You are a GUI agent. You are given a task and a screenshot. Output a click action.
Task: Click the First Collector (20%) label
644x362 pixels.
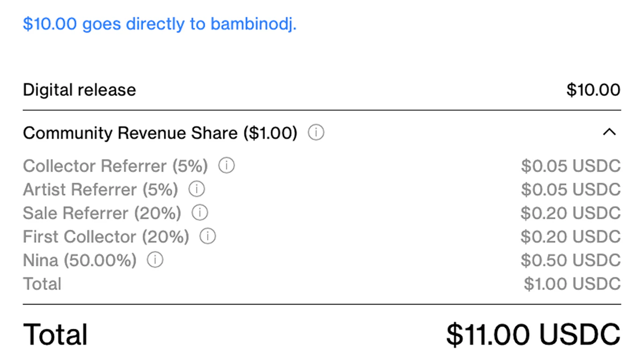click(106, 236)
